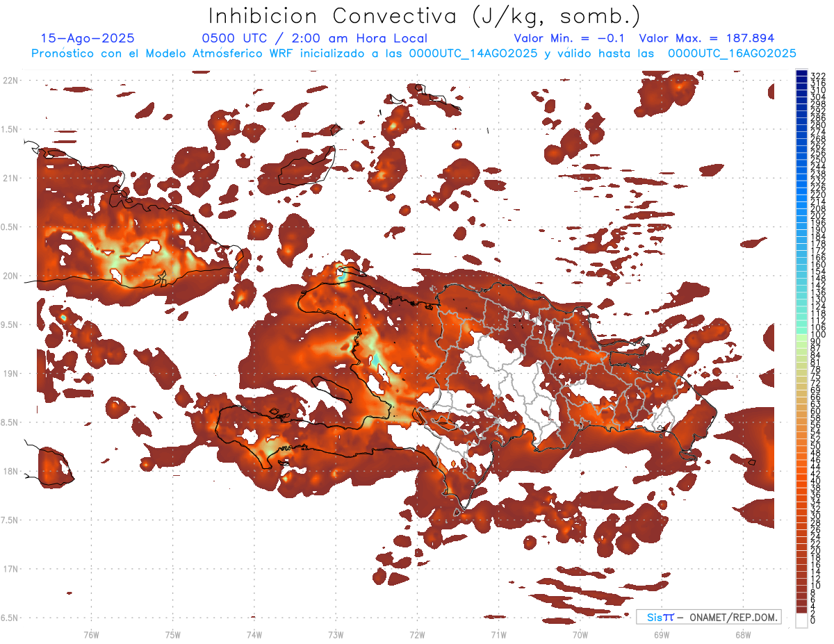834x644 pixels.
Task: Click the title 'Inhibicion Convectiva (J/kg, somb.)'
Action: [425, 16]
